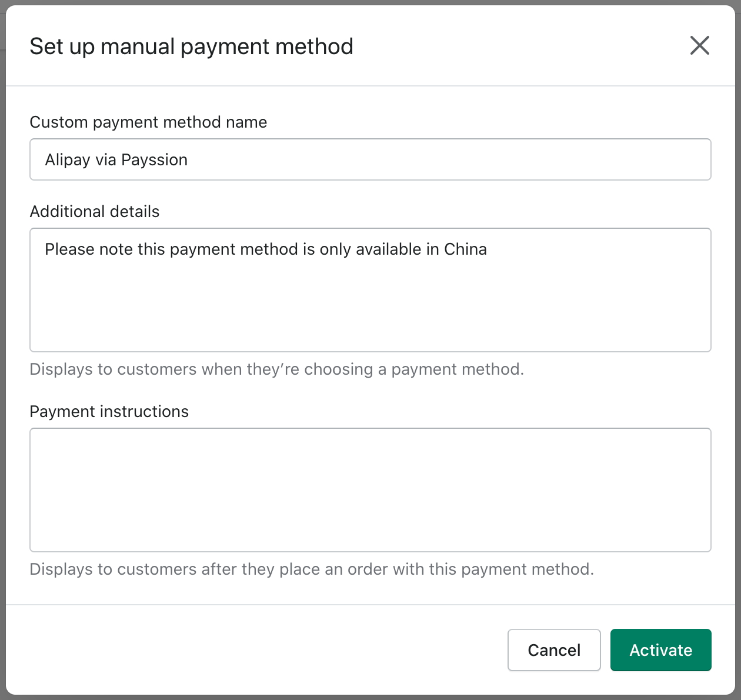
Task: Click the empty Payment instructions box
Action: (370, 490)
